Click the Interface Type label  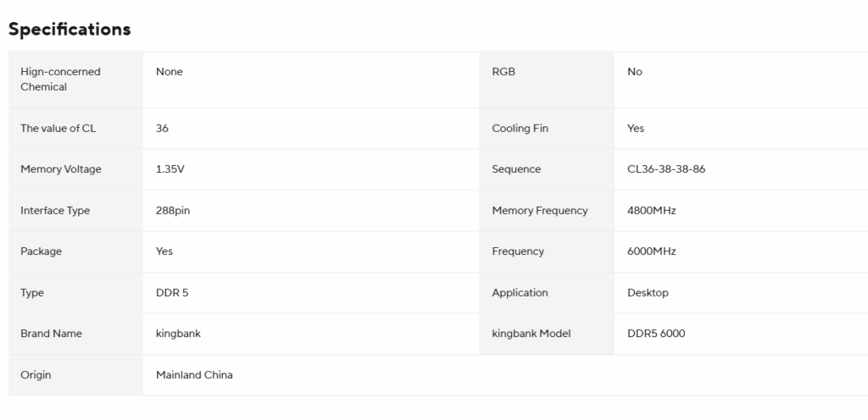click(55, 211)
